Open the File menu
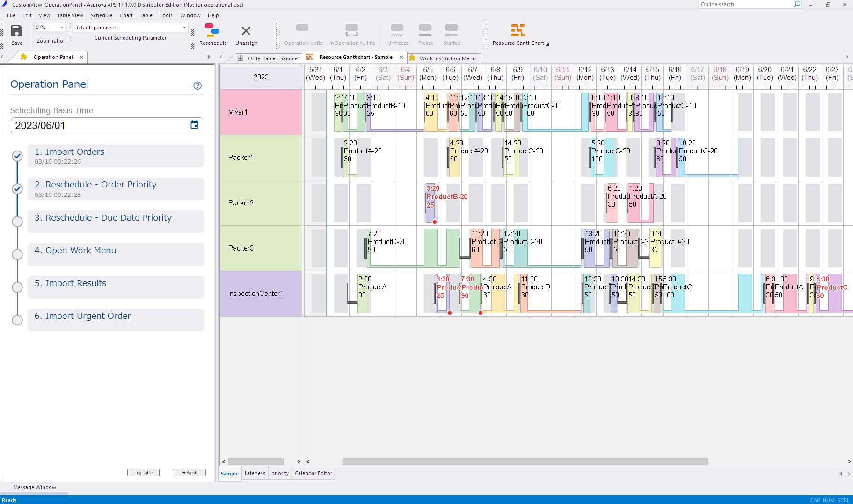853x504 pixels. [x=11, y=15]
